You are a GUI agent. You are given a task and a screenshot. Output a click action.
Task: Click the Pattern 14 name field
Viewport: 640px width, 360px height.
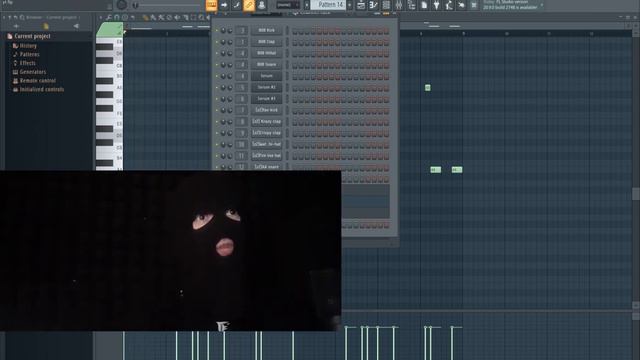tap(329, 5)
